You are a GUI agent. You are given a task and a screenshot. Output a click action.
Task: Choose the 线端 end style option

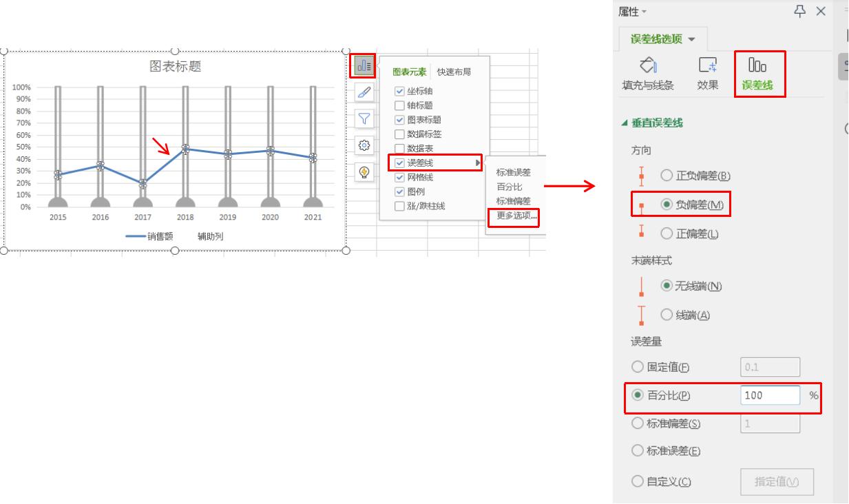point(666,315)
